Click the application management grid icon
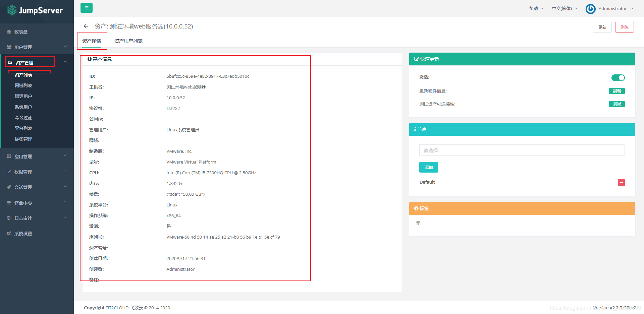 pyautogui.click(x=9, y=156)
